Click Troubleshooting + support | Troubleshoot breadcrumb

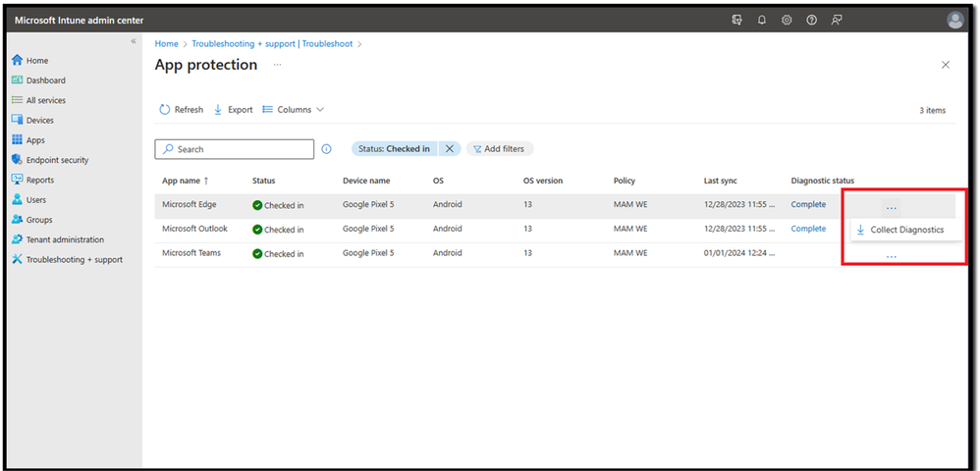[272, 44]
